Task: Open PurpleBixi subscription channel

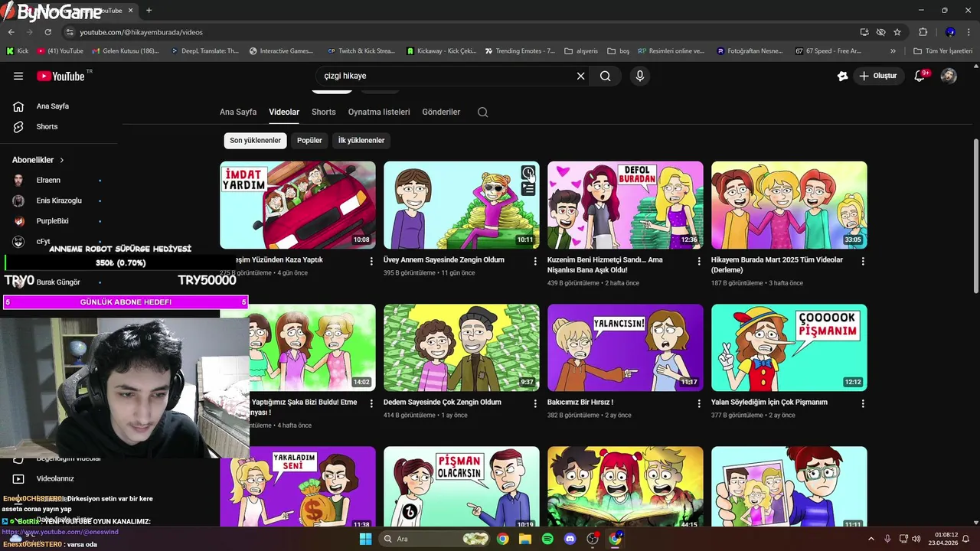Action: pyautogui.click(x=59, y=221)
